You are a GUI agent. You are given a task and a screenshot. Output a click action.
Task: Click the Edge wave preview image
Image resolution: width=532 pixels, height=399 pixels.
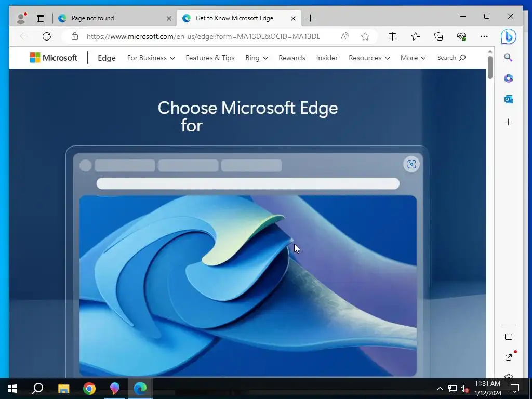(248, 286)
